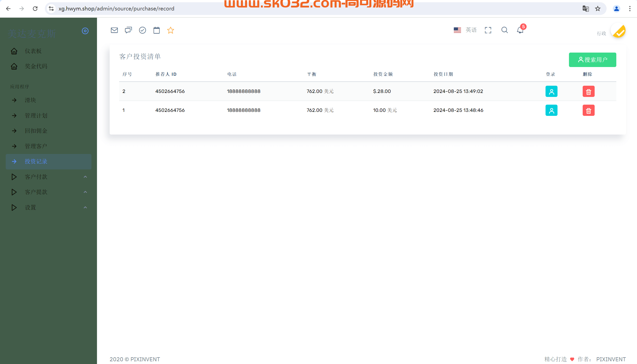Image resolution: width=637 pixels, height=364 pixels.
Task: Expand the 客户付款 submenu
Action: (x=49, y=177)
